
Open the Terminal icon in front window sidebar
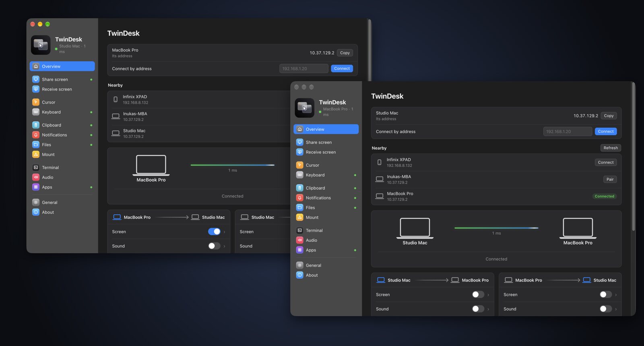point(299,230)
